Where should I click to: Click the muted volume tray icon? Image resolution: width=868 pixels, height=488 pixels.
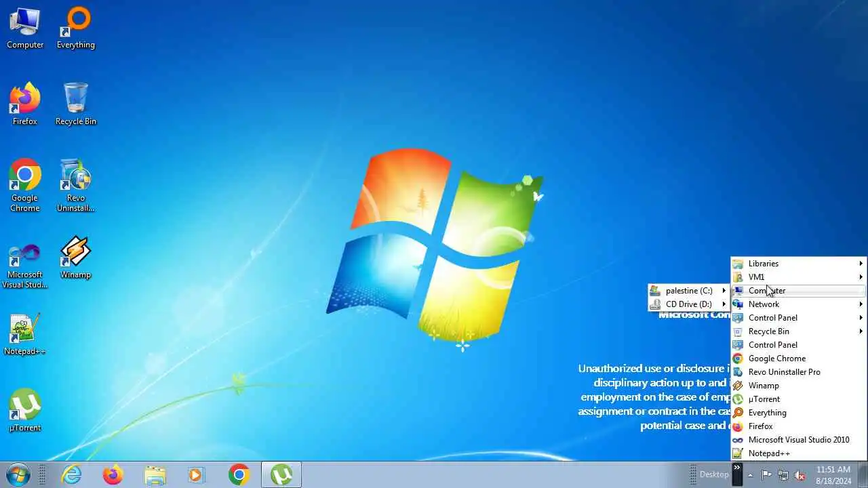(800, 475)
